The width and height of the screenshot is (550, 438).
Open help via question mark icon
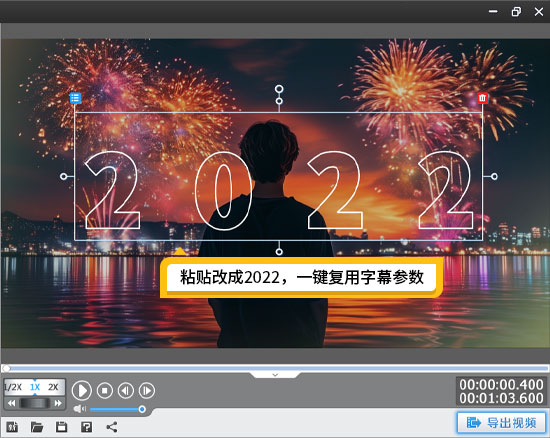tap(87, 427)
